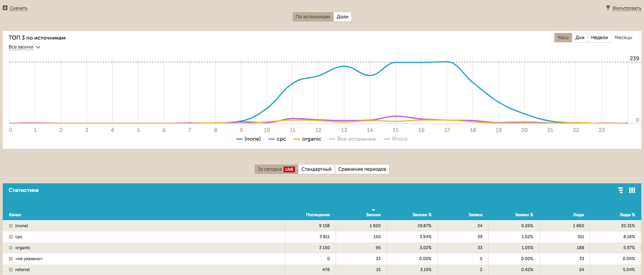Open the Все звонки dropdown
The image size is (644, 275).
[x=24, y=47]
